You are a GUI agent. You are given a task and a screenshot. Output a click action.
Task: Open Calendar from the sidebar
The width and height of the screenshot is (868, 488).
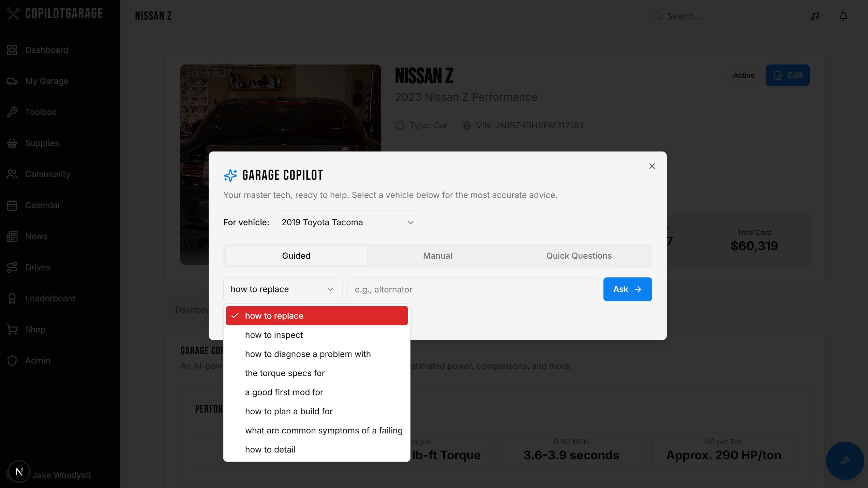coord(43,205)
